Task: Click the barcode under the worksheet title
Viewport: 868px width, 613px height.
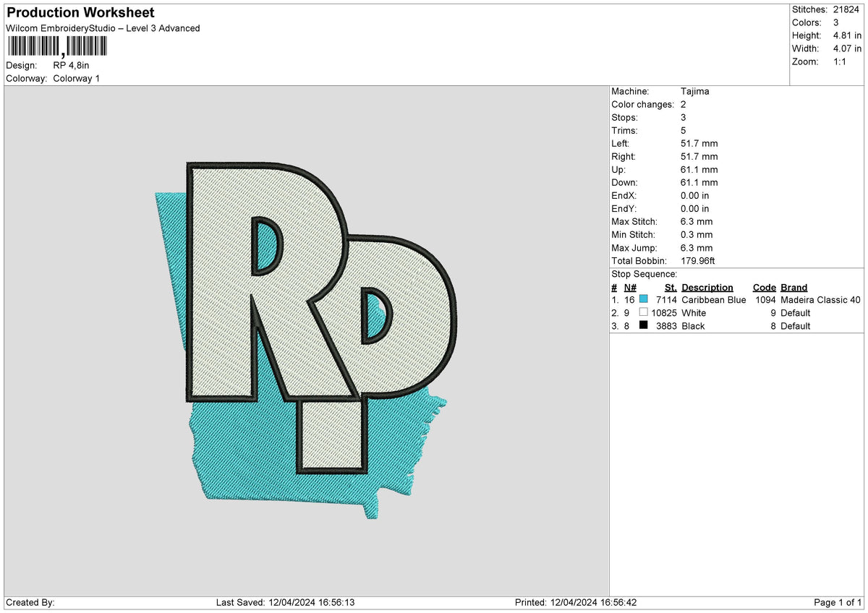Action: pos(57,47)
